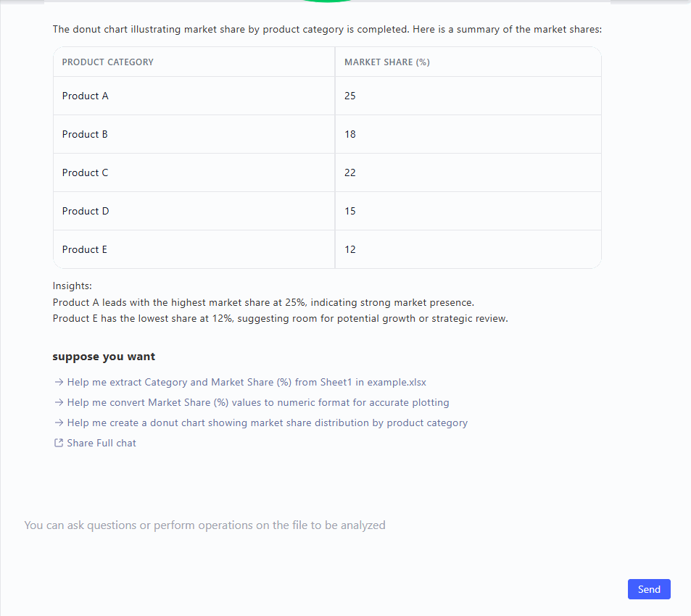
Task: Click the arrow icon beside the extract Category suggestion
Action: (x=58, y=382)
